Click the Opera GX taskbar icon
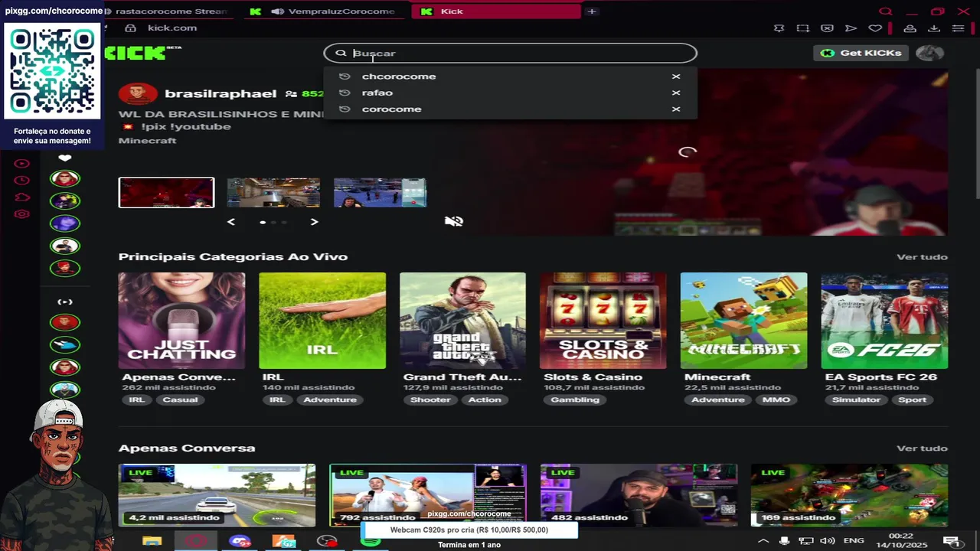Image resolution: width=980 pixels, height=551 pixels. pos(196,541)
